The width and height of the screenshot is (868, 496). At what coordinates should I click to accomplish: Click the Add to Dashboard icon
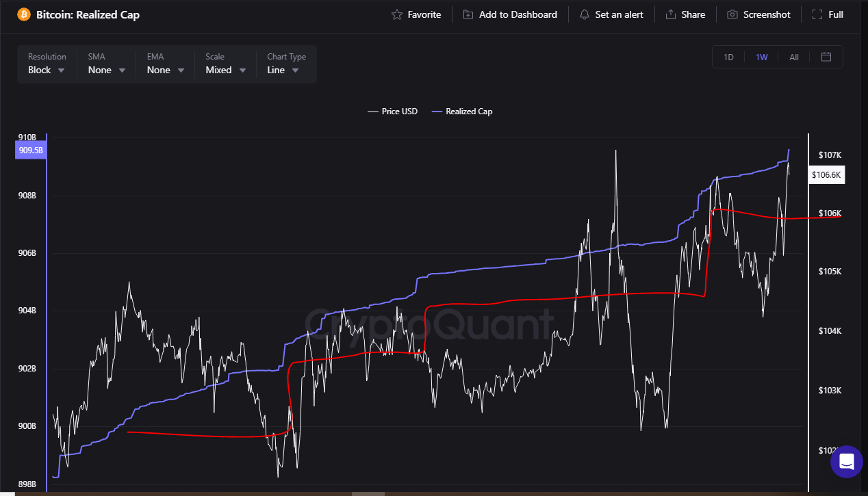pyautogui.click(x=468, y=14)
